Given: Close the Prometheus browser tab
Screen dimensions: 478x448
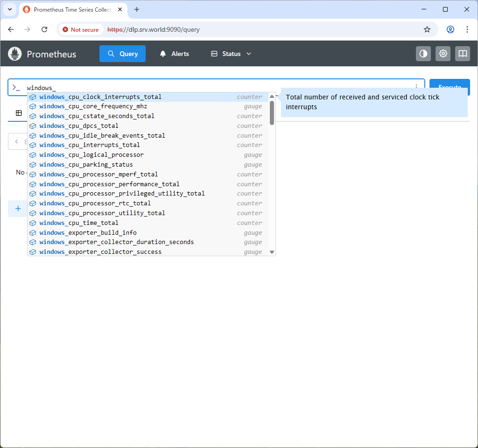Looking at the screenshot, I should (120, 9).
